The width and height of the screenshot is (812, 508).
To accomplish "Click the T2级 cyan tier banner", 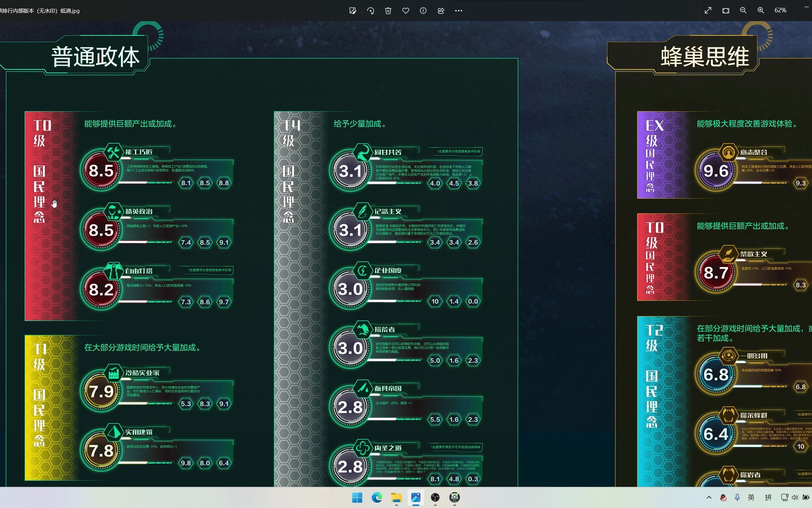I will coord(664,401).
